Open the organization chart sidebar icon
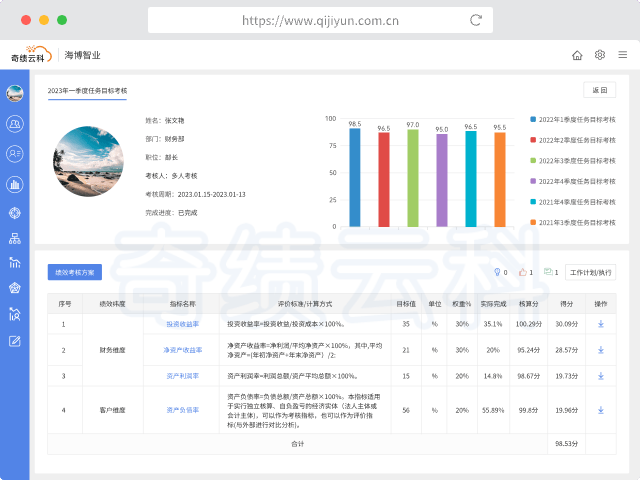The image size is (640, 480). [15, 238]
